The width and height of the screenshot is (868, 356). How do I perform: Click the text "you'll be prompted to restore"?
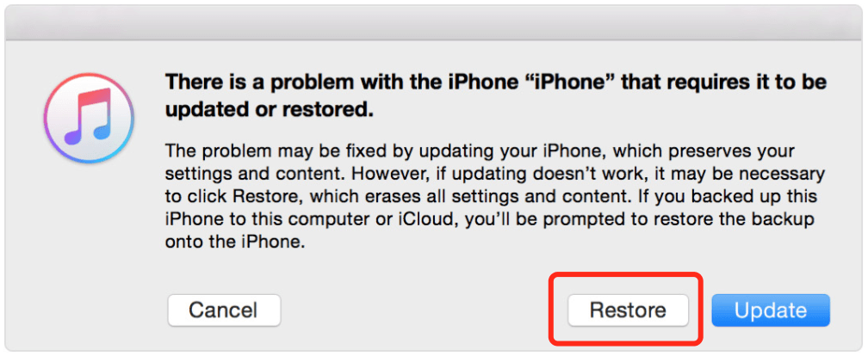pyautogui.click(x=577, y=219)
